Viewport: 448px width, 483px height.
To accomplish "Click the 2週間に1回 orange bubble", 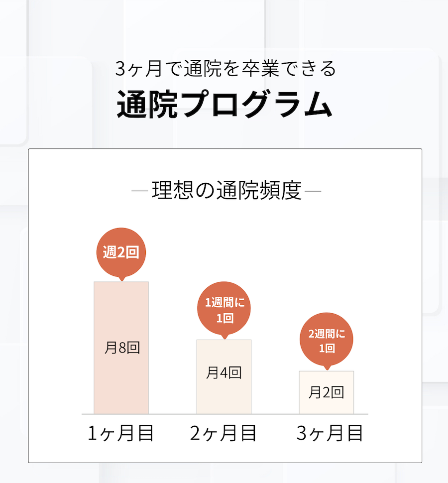I will [x=327, y=340].
